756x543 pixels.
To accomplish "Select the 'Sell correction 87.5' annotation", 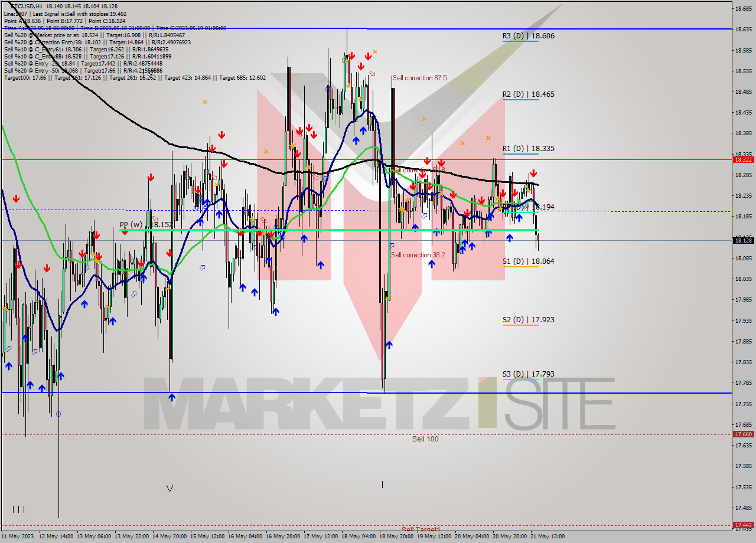I will coord(419,78).
